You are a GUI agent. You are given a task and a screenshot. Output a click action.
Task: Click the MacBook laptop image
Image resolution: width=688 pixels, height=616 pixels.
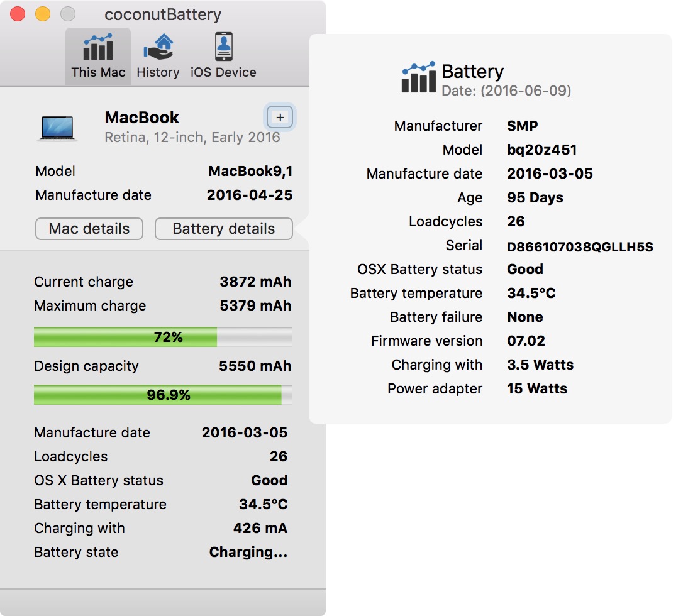coord(58,128)
